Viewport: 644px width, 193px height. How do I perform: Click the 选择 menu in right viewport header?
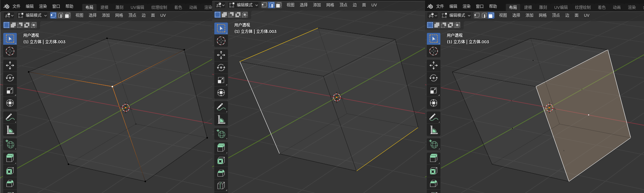[x=516, y=15]
